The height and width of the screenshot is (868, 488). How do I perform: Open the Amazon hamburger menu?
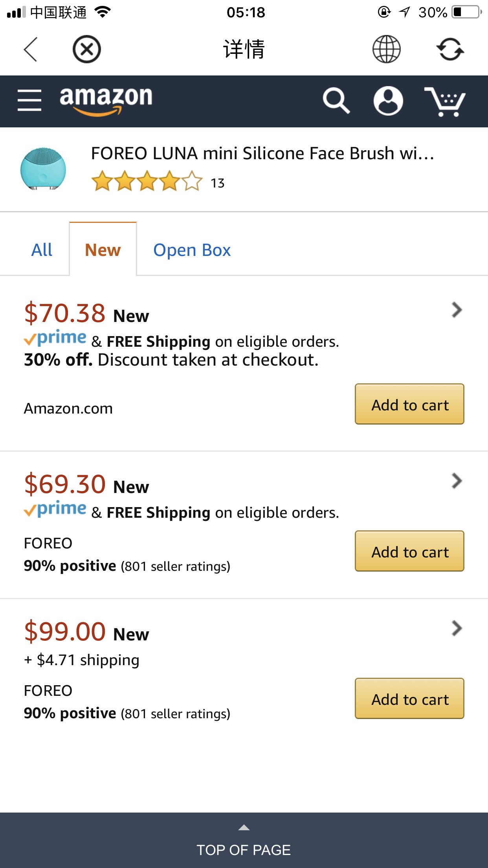point(29,100)
